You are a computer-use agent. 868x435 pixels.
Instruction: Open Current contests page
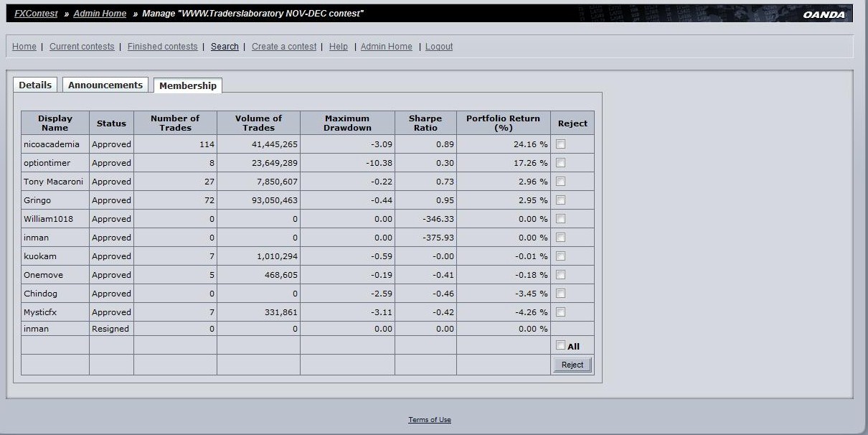tap(82, 47)
